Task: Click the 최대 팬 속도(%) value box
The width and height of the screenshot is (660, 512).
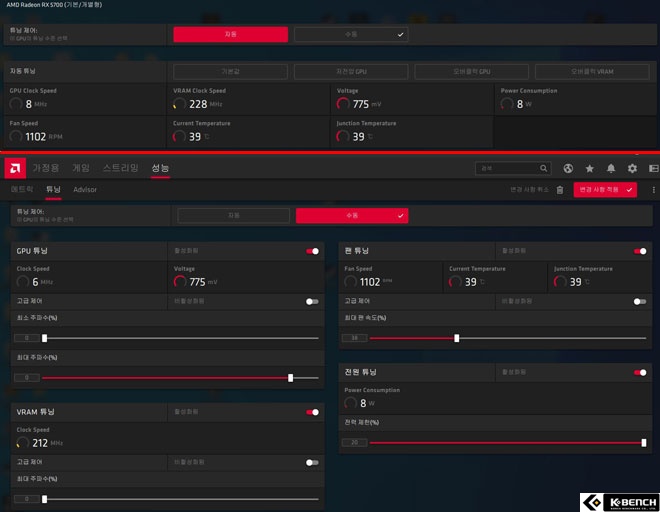Action: pyautogui.click(x=354, y=338)
